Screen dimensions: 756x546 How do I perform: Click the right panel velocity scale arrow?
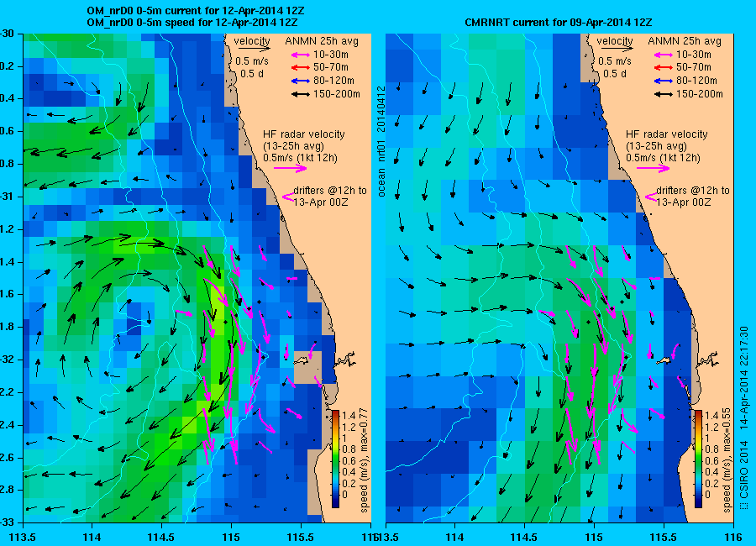click(x=617, y=49)
